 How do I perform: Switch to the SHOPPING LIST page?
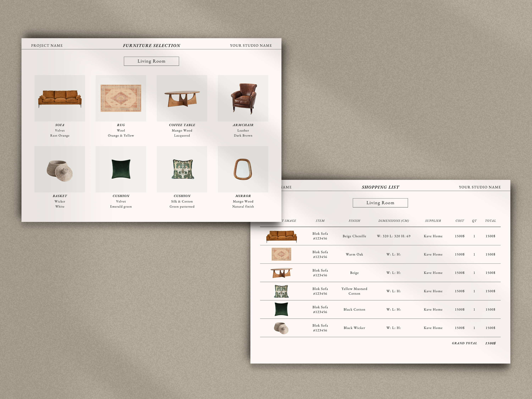pyautogui.click(x=380, y=187)
